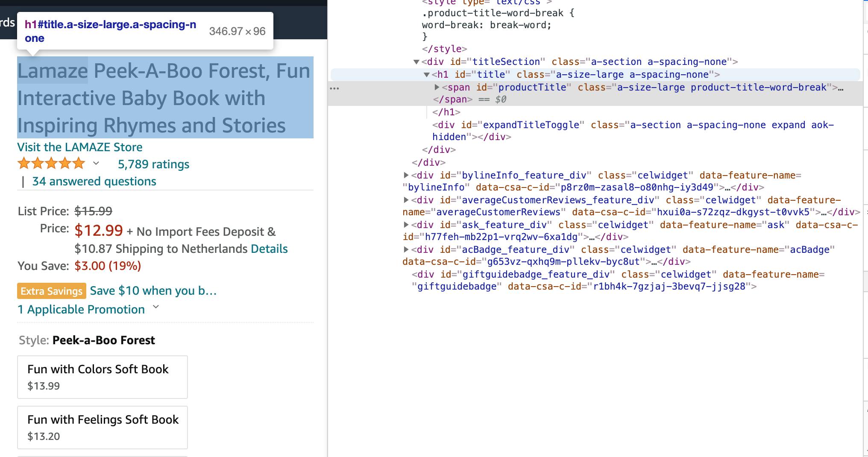868x457 pixels.
Task: Collapse the div#titleSection node triangle
Action: 416,62
